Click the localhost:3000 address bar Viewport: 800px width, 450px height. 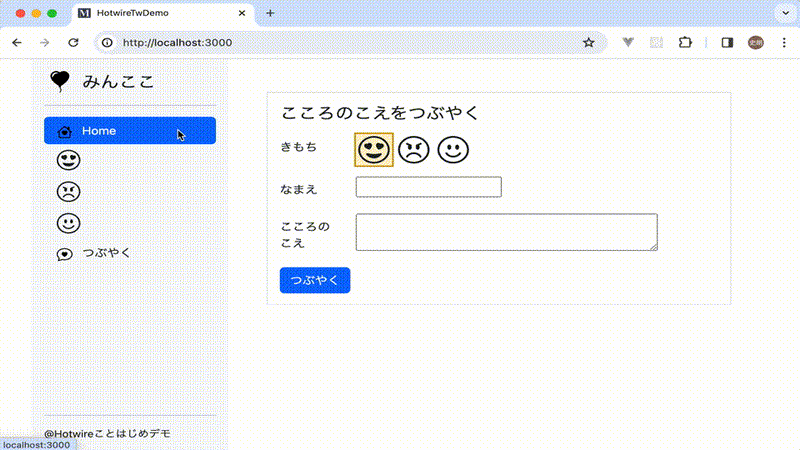tap(352, 42)
